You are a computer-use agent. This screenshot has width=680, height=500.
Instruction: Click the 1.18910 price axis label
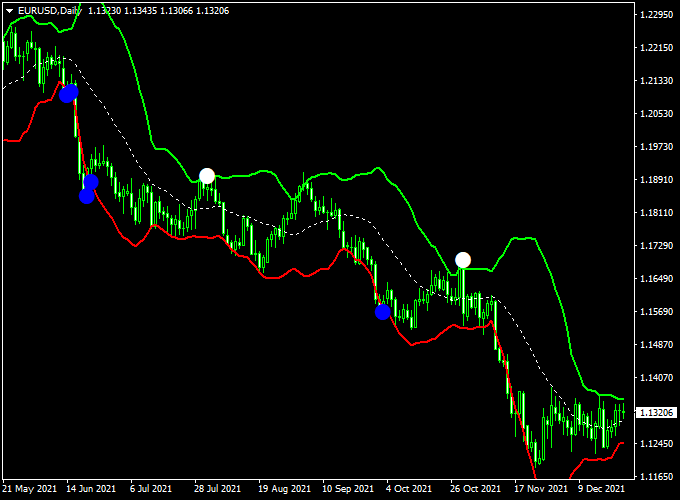pos(657,180)
